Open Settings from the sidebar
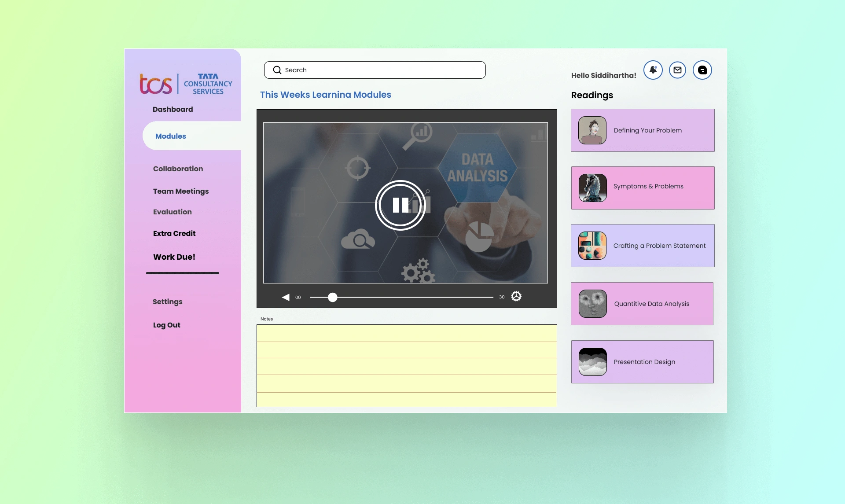Screen dimensions: 845x504 click(167, 302)
